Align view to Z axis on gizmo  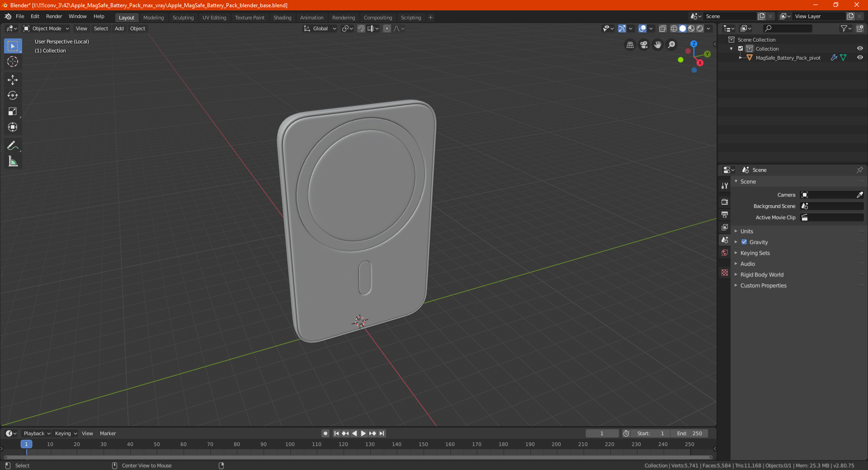tap(693, 44)
